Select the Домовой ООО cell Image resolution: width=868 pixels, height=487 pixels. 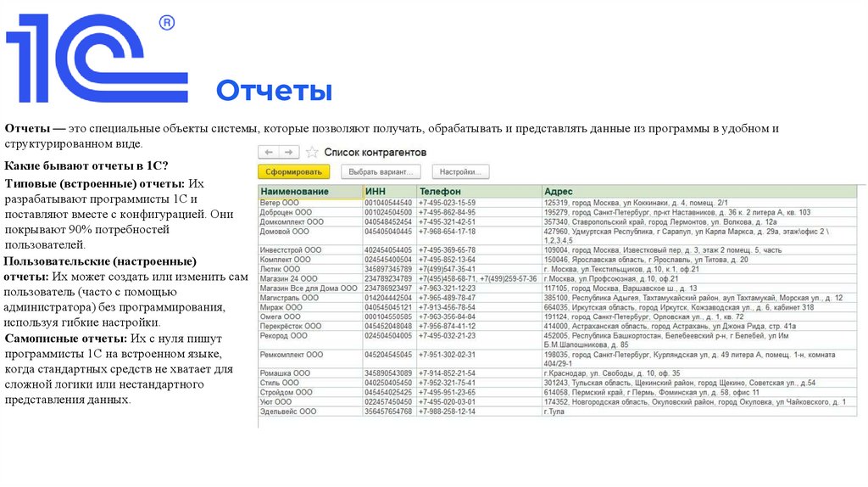(310, 236)
